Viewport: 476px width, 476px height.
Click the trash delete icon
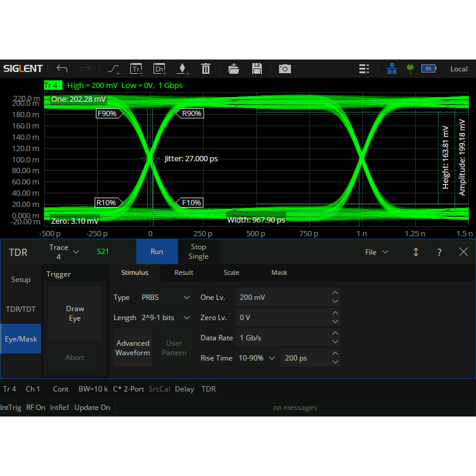click(206, 68)
